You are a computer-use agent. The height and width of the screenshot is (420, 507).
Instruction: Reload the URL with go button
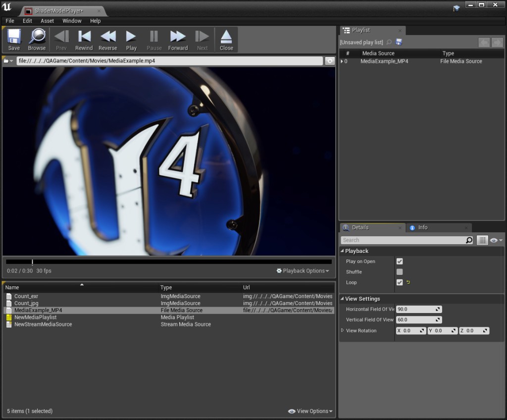coord(330,61)
